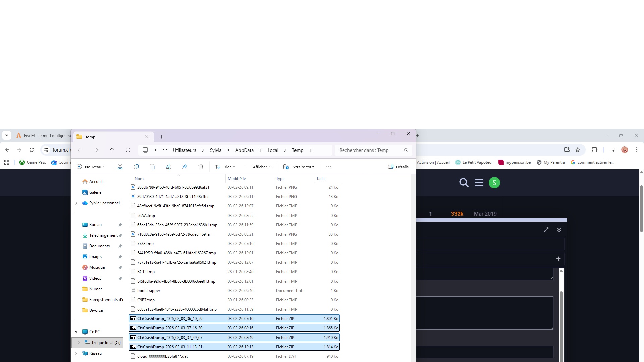Click the Cut scissors icon in toolbar
Image resolution: width=644 pixels, height=362 pixels.
(x=120, y=167)
